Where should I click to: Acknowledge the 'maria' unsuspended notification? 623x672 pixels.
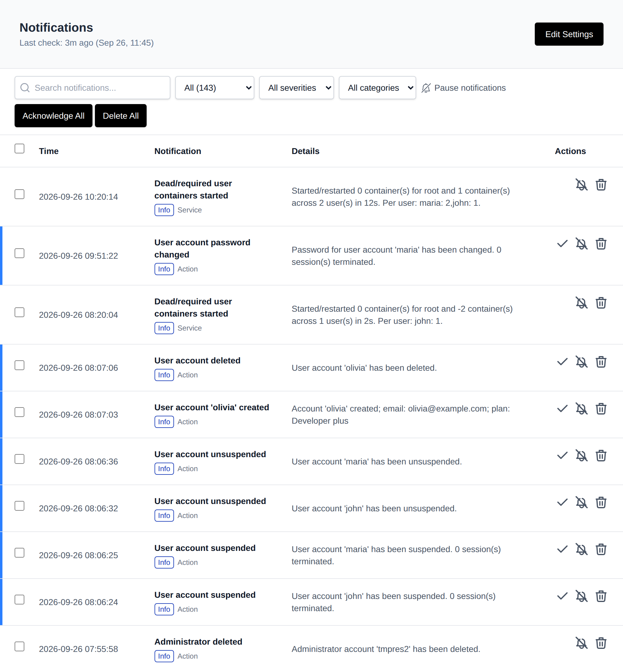(x=562, y=456)
